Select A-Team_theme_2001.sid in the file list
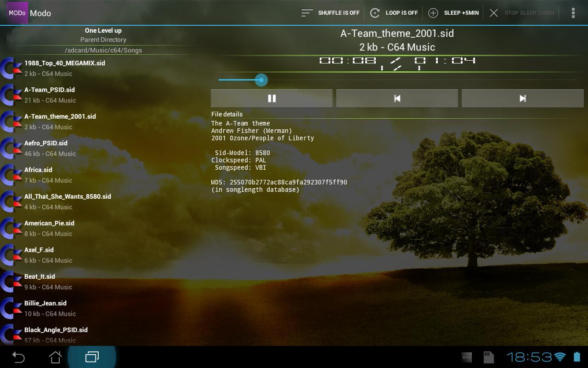Screen dimensions: 588x368 (x=103, y=121)
